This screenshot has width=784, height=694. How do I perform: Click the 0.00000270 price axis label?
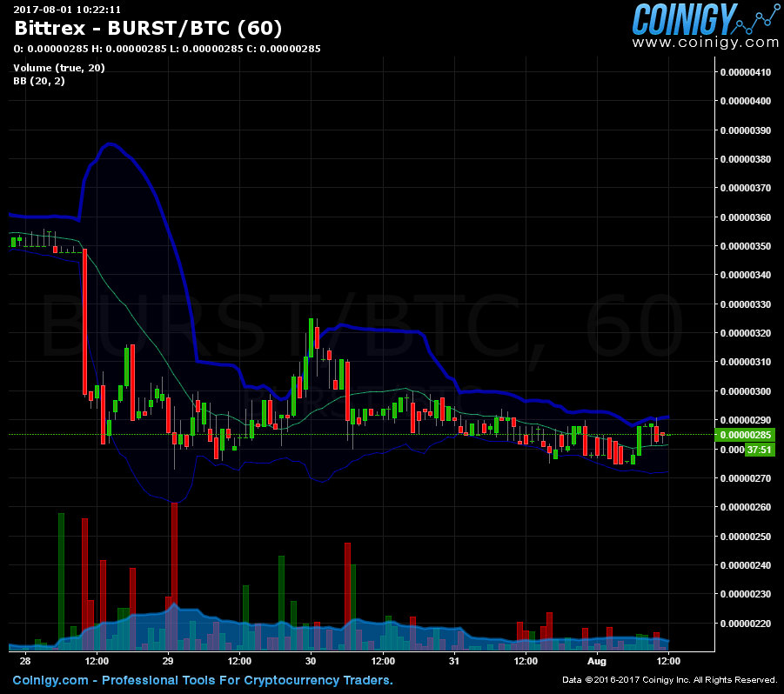tap(746, 478)
